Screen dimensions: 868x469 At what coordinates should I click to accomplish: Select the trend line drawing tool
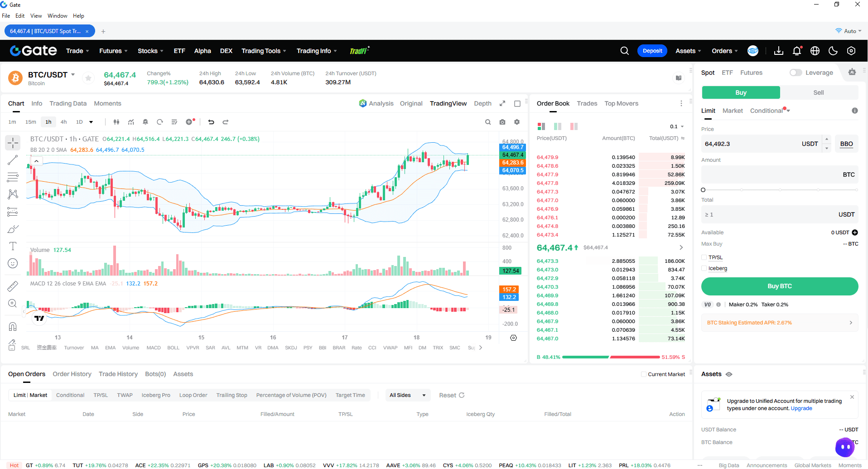13,160
